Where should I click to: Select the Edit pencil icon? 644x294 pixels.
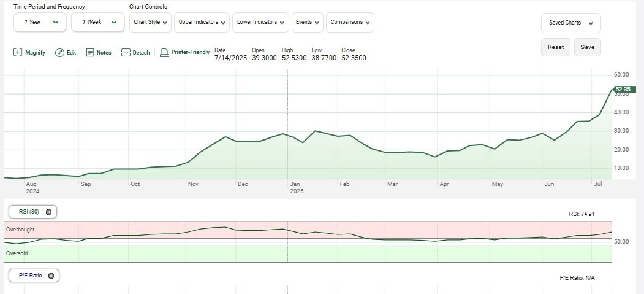tap(59, 53)
